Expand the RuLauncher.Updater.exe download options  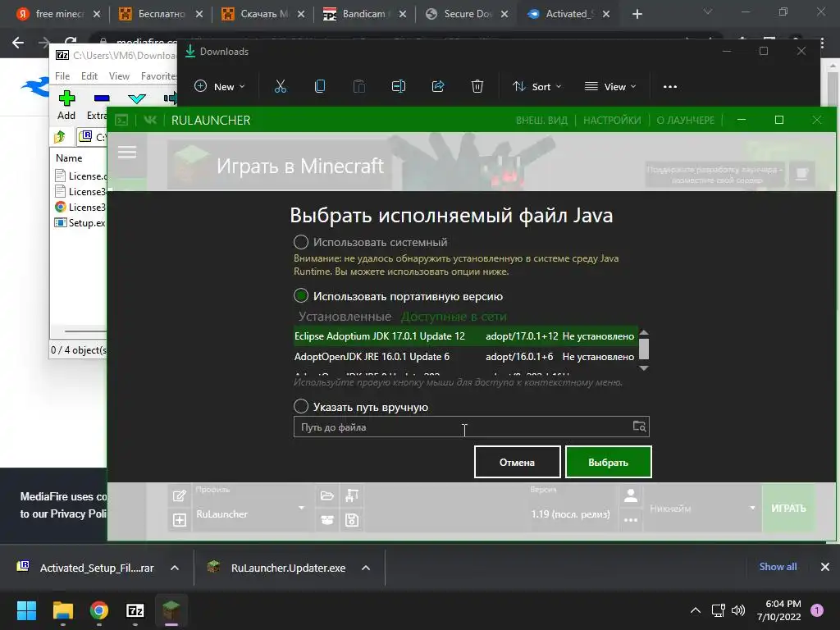click(x=366, y=568)
